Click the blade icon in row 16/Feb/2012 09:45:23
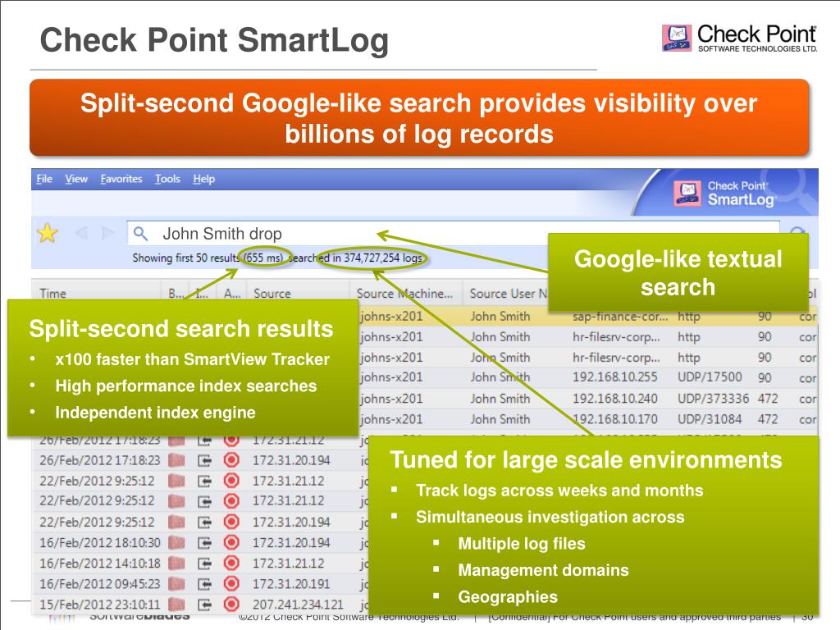The image size is (840, 630). 176,584
